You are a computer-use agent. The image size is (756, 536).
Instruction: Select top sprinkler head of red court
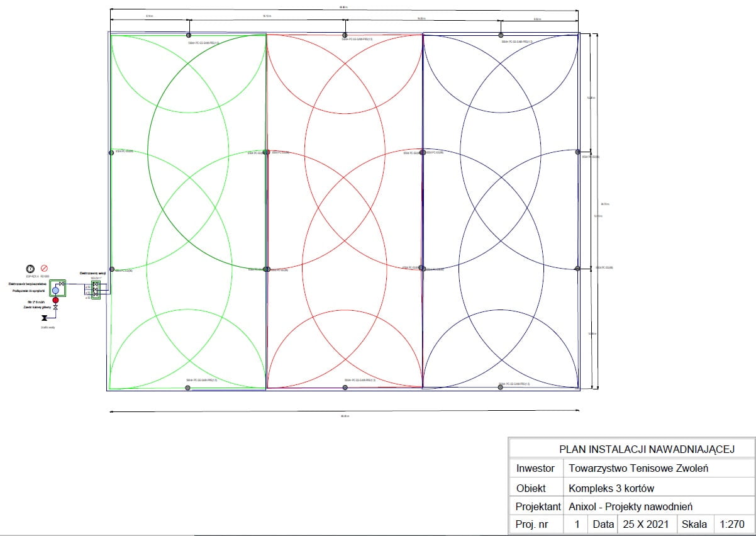tap(345, 35)
